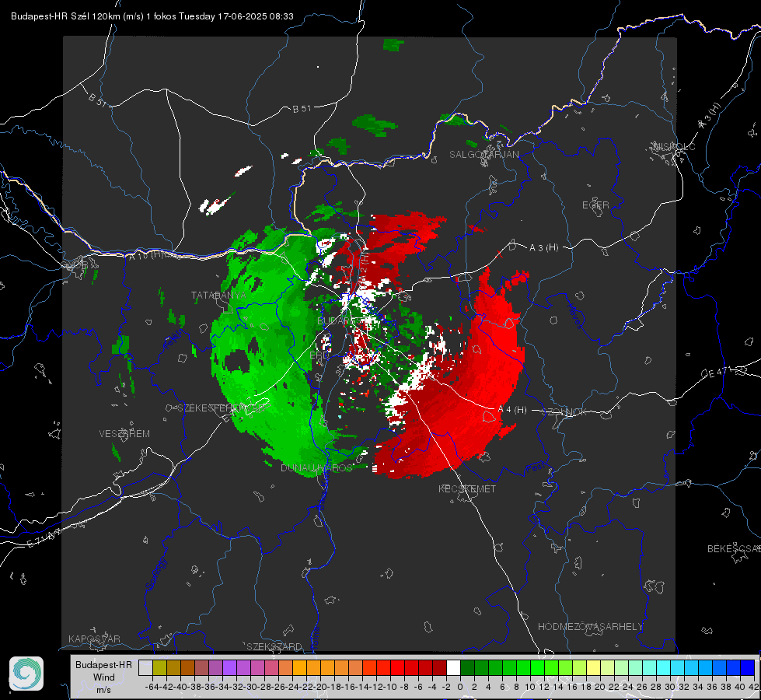Click the SZOLNOK city label
Image resolution: width=761 pixels, height=700 pixels.
point(564,411)
